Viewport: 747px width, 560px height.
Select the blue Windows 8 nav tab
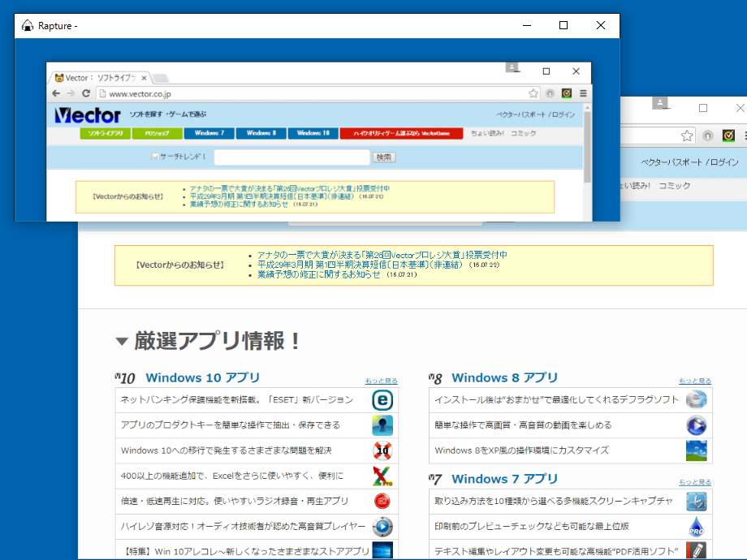(261, 133)
